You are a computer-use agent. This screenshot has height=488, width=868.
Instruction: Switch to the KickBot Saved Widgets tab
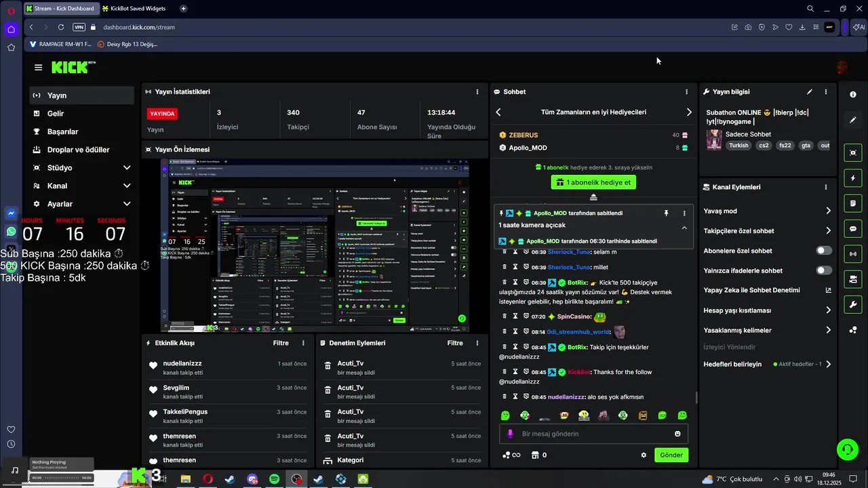134,9
